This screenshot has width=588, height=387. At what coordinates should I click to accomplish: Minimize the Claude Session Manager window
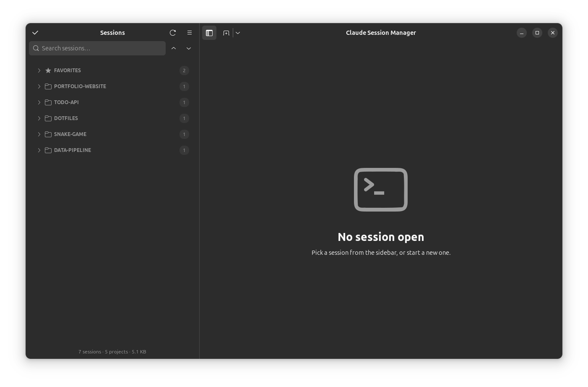click(522, 33)
